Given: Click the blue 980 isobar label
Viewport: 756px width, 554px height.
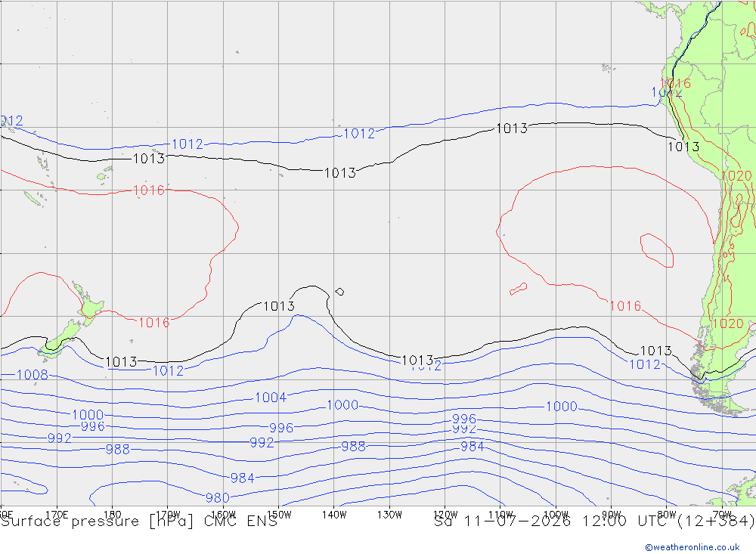Looking at the screenshot, I should click(218, 497).
